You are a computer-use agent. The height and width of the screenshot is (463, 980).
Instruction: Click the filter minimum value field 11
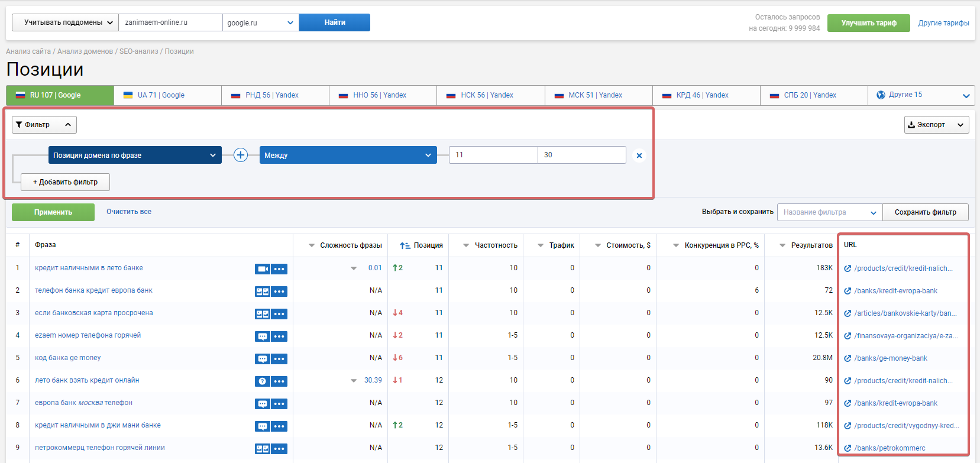493,155
